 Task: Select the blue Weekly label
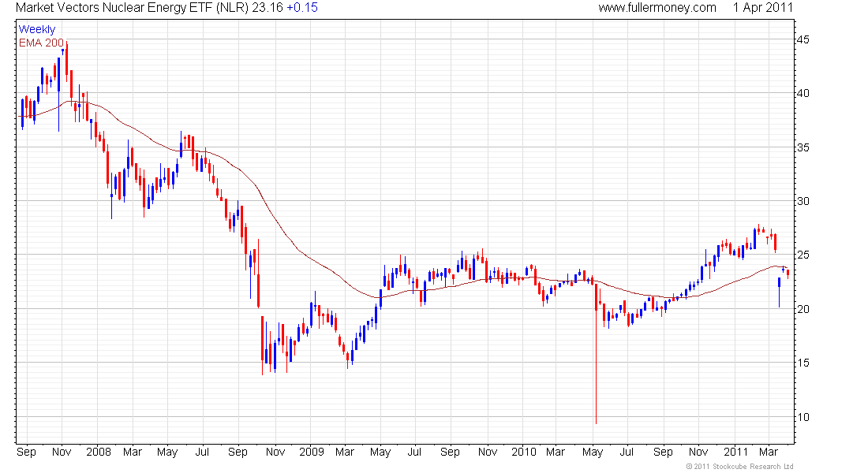(x=37, y=29)
